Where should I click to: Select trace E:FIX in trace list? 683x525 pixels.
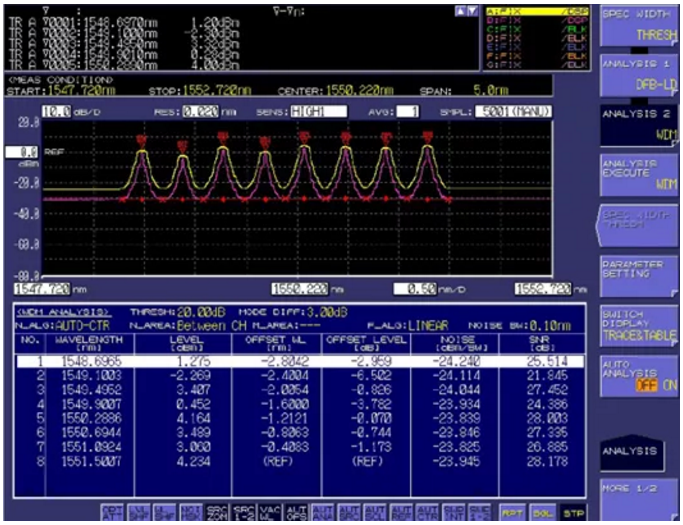click(537, 47)
